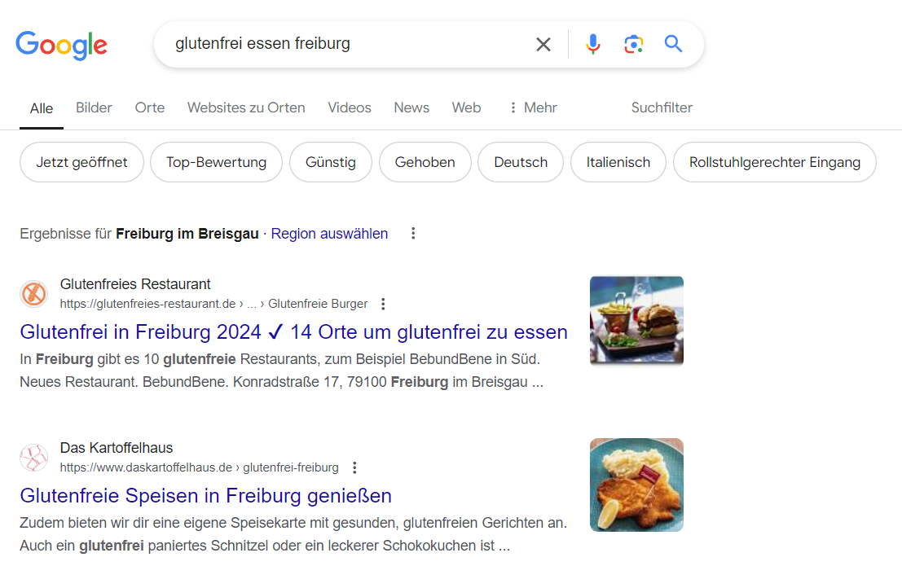Click the Glutenfreies Restaurant site favicon
902x588 pixels.
pyautogui.click(x=33, y=294)
